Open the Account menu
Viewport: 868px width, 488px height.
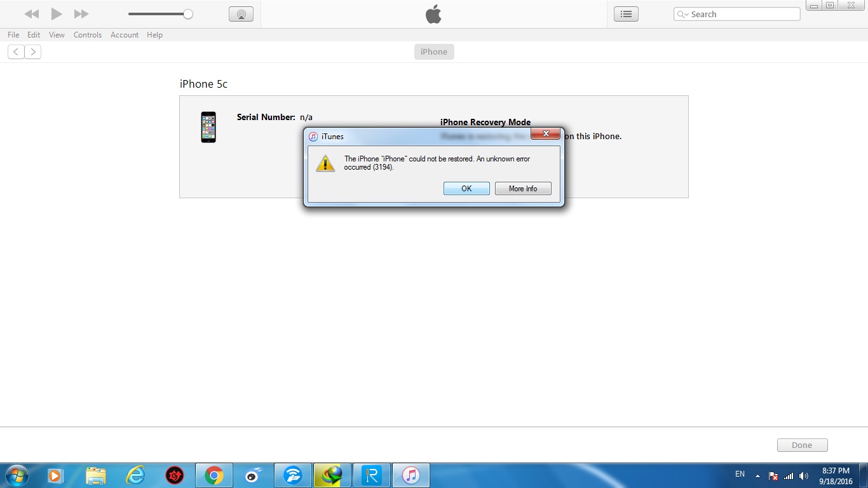(x=125, y=35)
